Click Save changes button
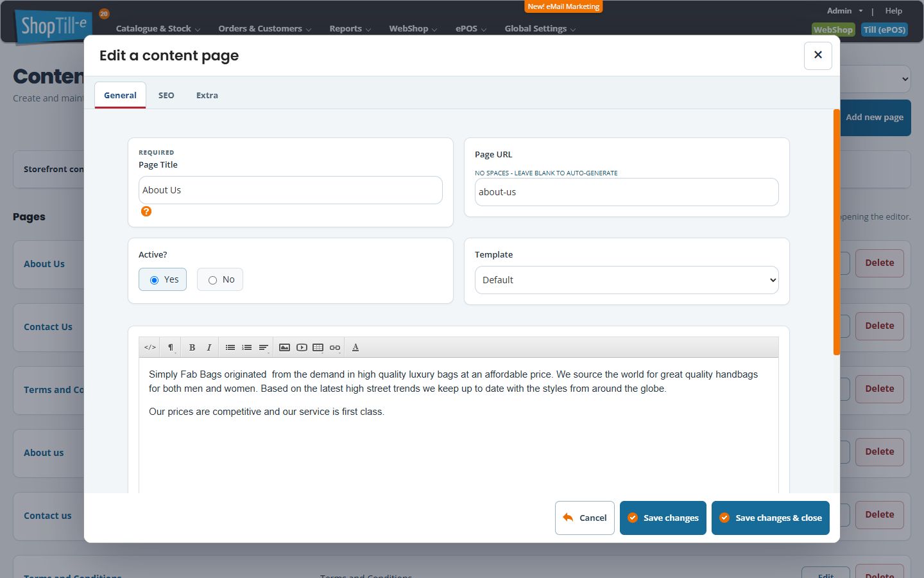 point(663,518)
